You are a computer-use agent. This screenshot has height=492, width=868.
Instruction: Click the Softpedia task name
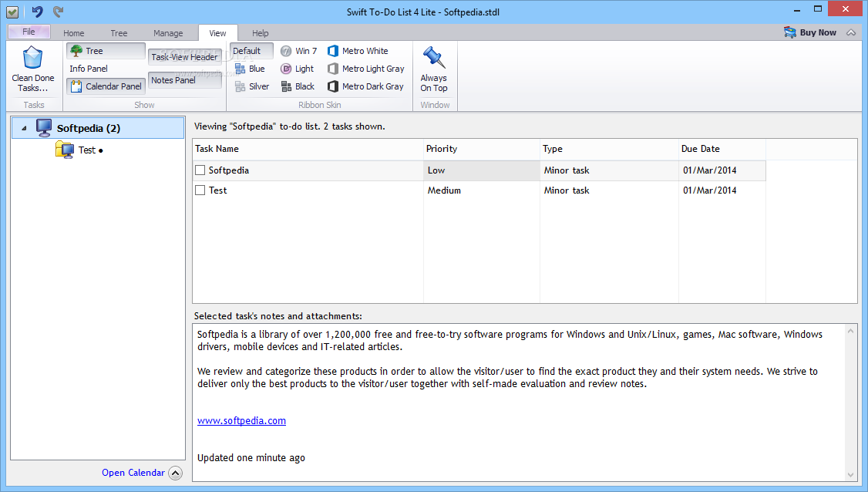click(229, 170)
